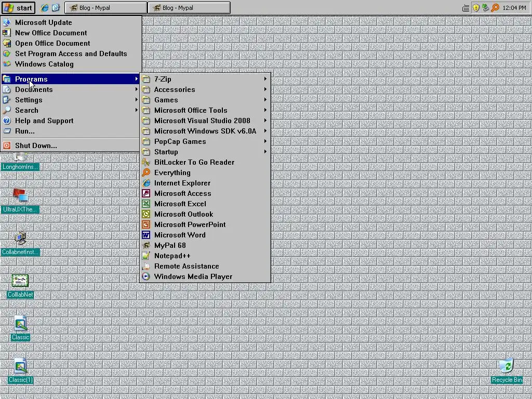Image resolution: width=532 pixels, height=399 pixels.
Task: Click Open Office Document
Action: pyautogui.click(x=71, y=43)
